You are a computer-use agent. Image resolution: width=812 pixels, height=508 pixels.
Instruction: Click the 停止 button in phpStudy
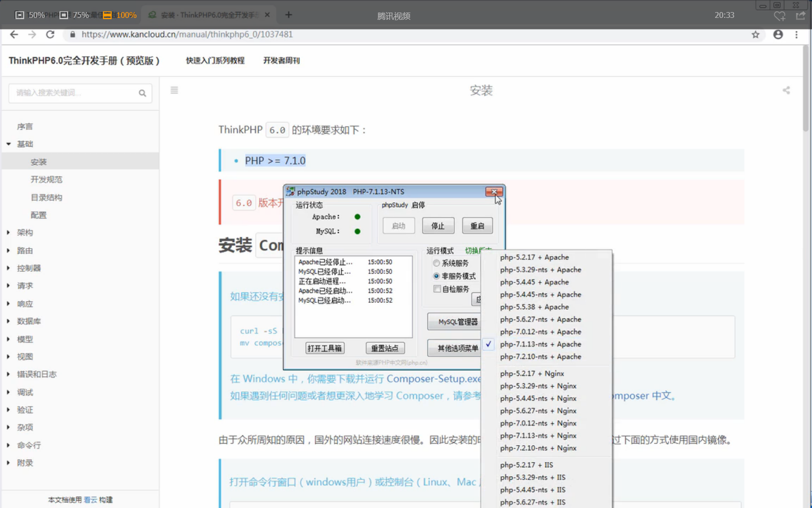tap(438, 225)
